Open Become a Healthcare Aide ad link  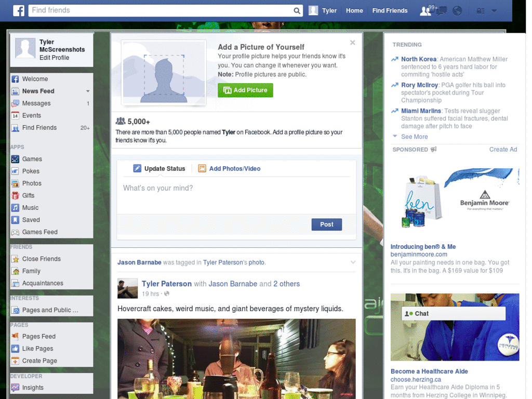tap(429, 371)
